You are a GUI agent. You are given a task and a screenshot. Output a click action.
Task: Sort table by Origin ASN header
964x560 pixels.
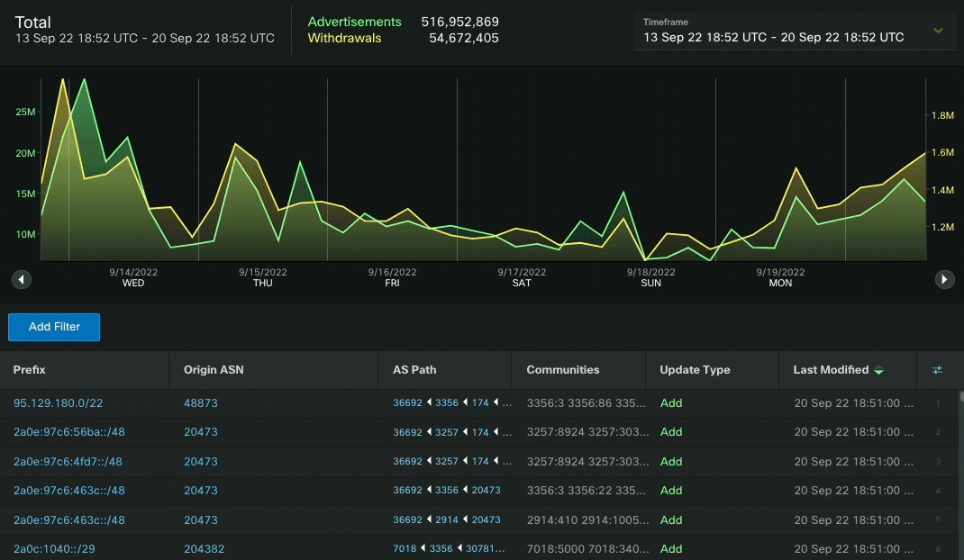click(214, 370)
